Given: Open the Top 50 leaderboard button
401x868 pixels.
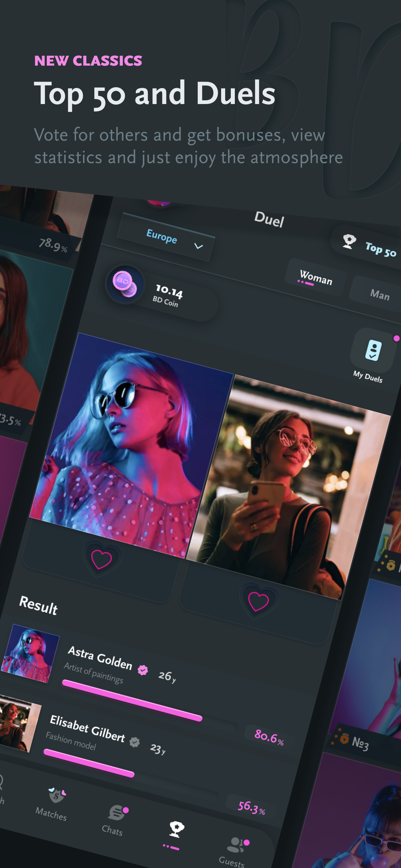Looking at the screenshot, I should click(367, 246).
